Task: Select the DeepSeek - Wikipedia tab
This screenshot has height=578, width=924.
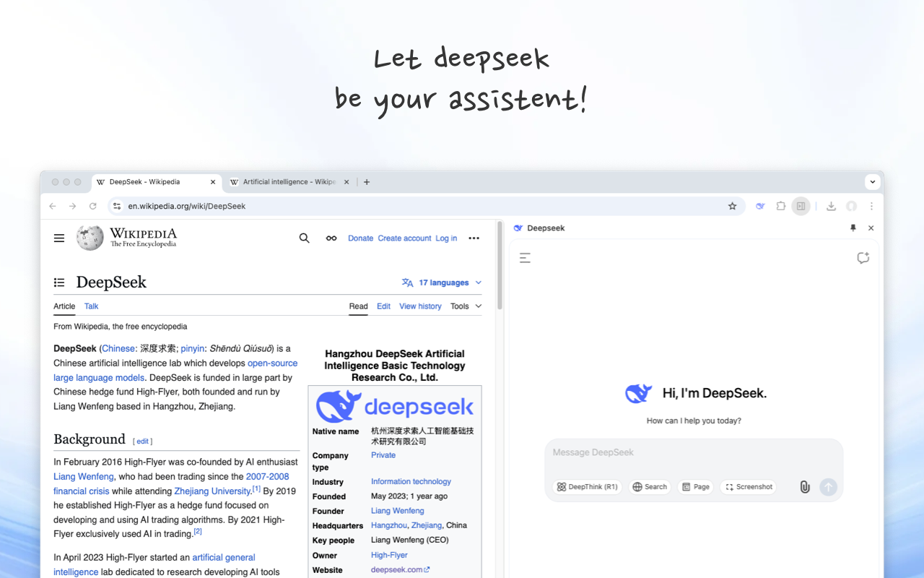Action: click(x=155, y=182)
